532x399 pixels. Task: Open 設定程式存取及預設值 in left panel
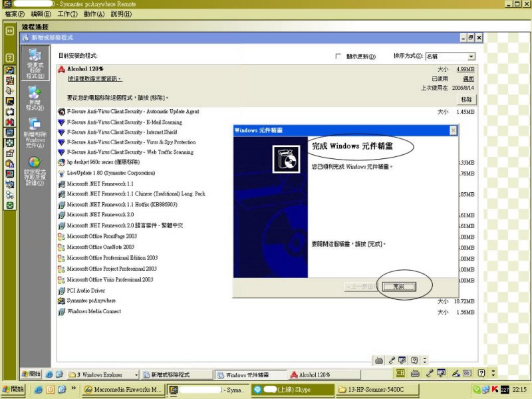tap(35, 171)
